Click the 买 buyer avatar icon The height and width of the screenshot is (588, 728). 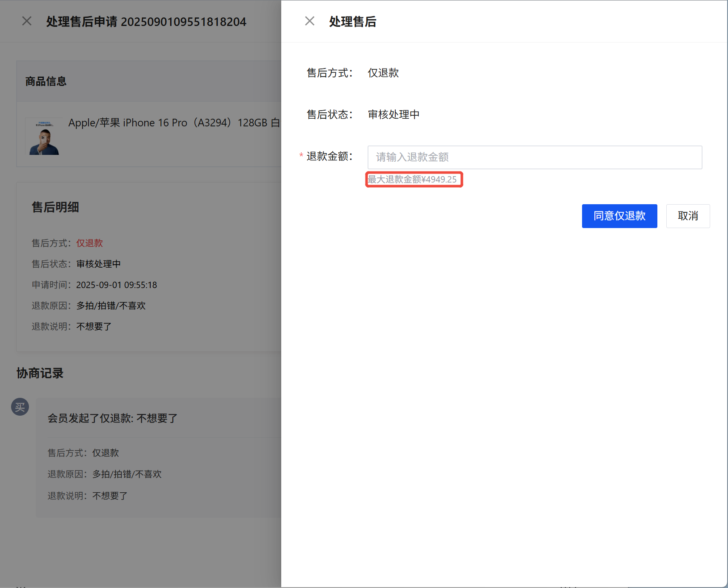[x=20, y=407]
